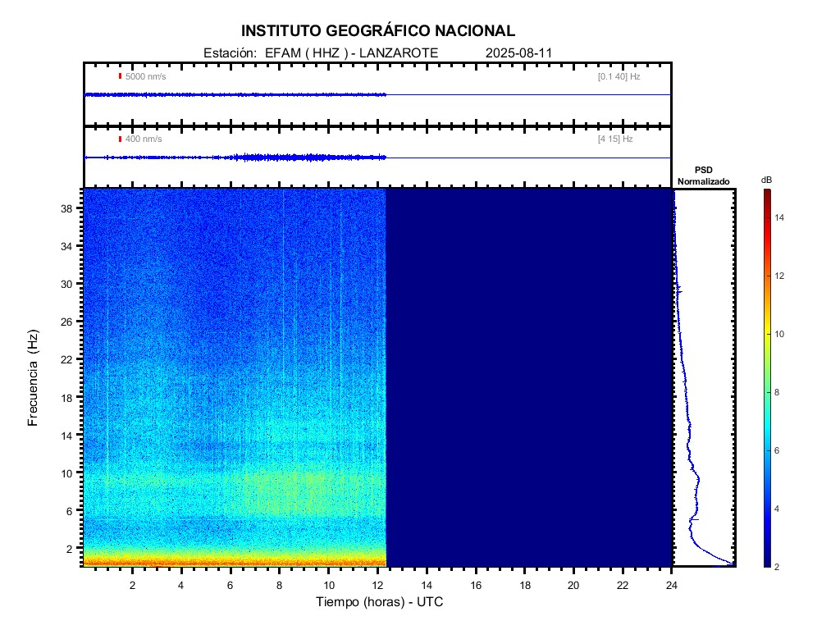Click the Frecuencia (Hz) axis label

pyautogui.click(x=33, y=377)
